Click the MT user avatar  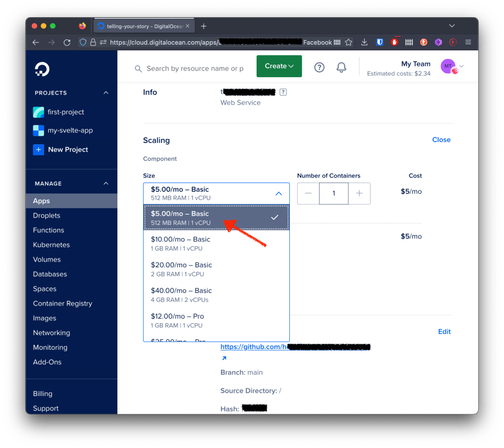(x=448, y=66)
